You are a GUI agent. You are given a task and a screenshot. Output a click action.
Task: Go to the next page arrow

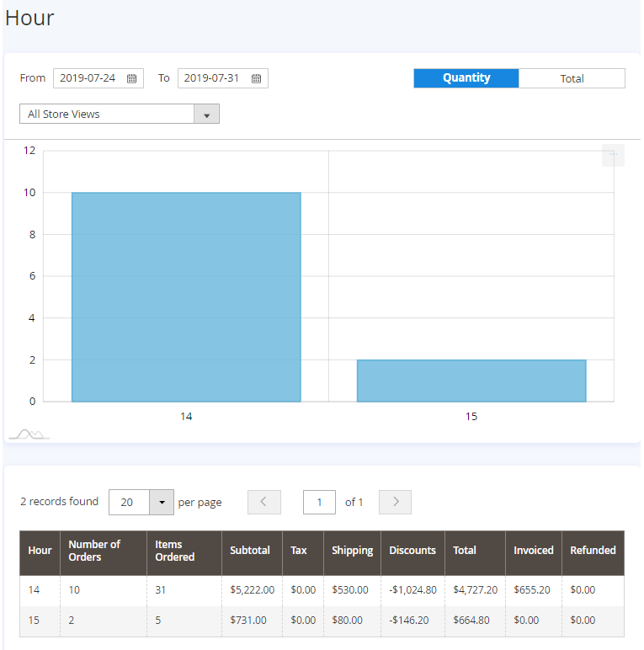pos(395,502)
